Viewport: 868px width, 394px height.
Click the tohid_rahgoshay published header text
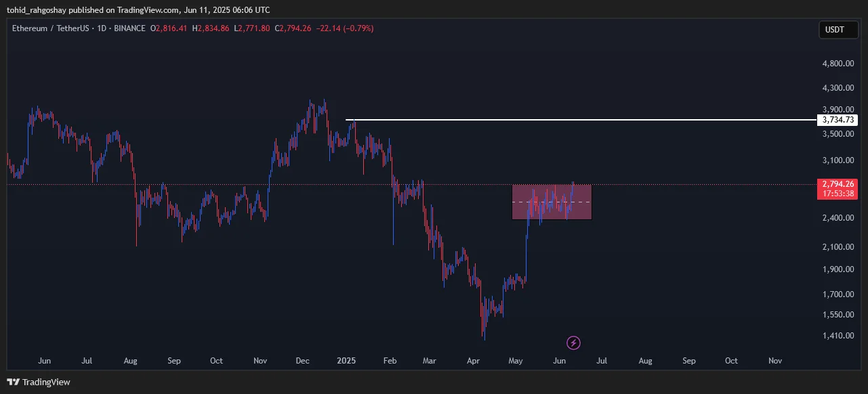(x=138, y=9)
